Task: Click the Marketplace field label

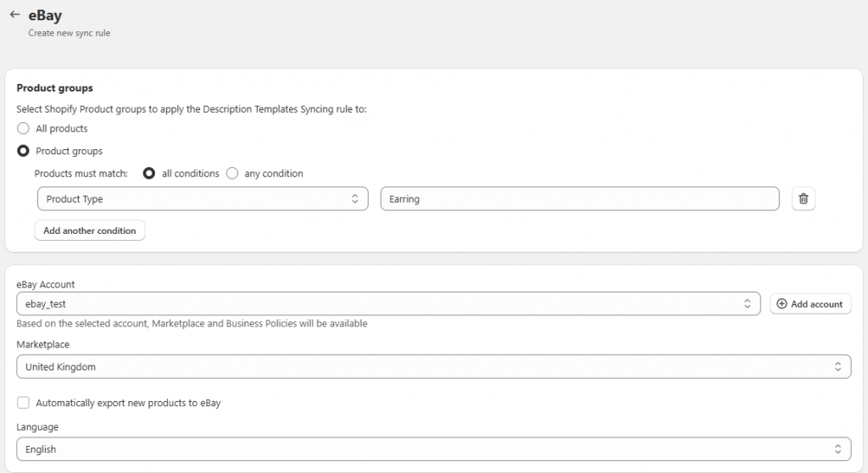Action: (x=42, y=344)
